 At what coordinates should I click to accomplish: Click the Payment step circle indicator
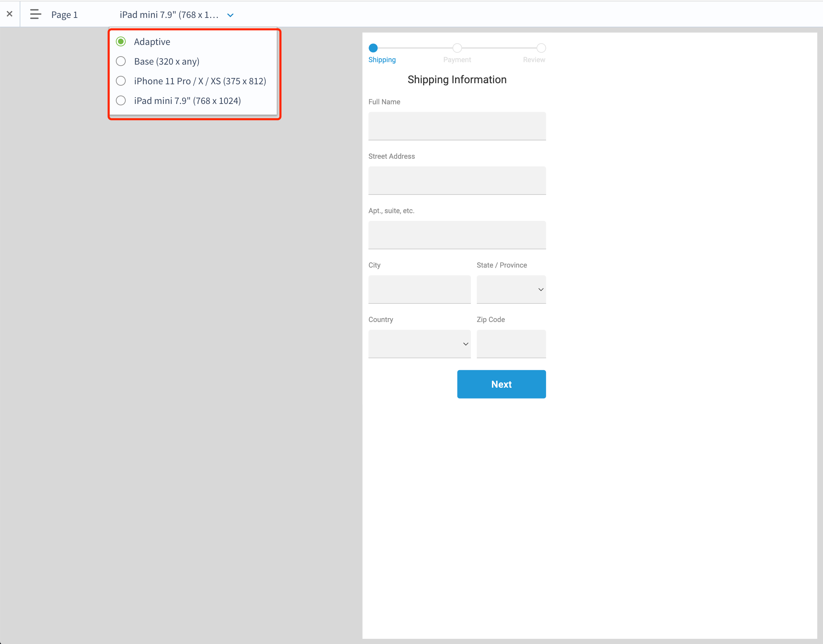(x=457, y=48)
